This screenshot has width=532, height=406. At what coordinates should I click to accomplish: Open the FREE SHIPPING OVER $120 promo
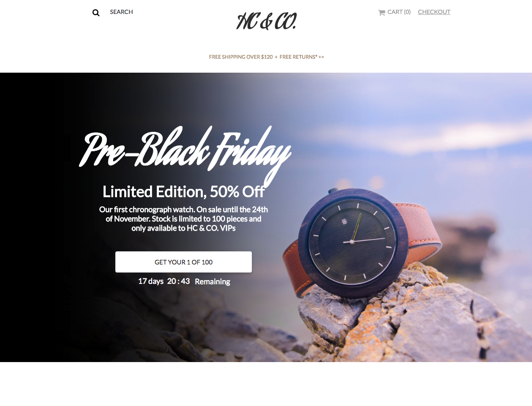click(x=241, y=57)
